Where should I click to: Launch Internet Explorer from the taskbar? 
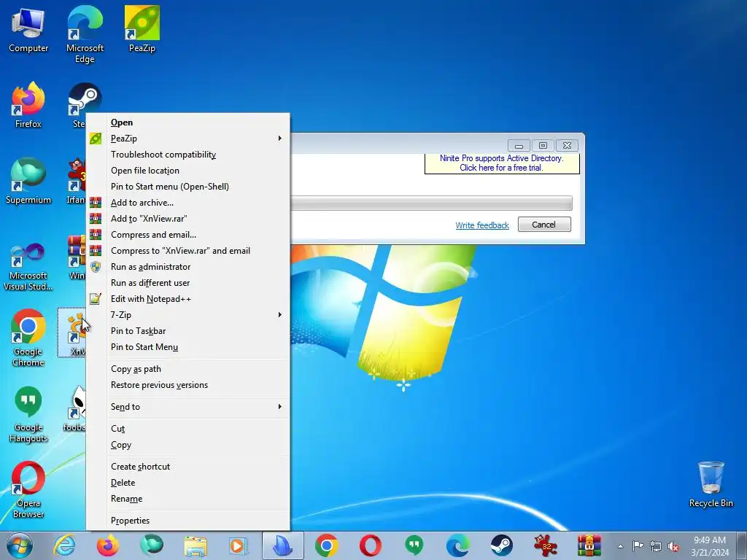coord(64,545)
